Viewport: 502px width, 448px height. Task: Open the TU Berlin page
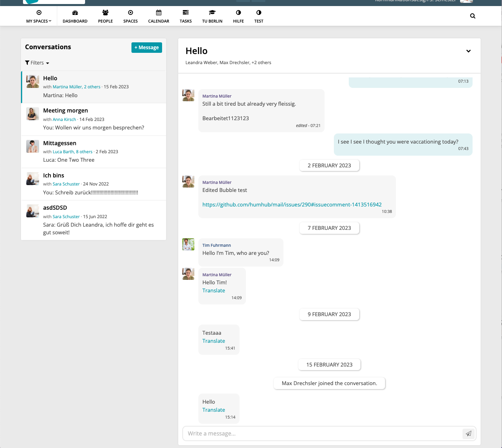coord(212,17)
